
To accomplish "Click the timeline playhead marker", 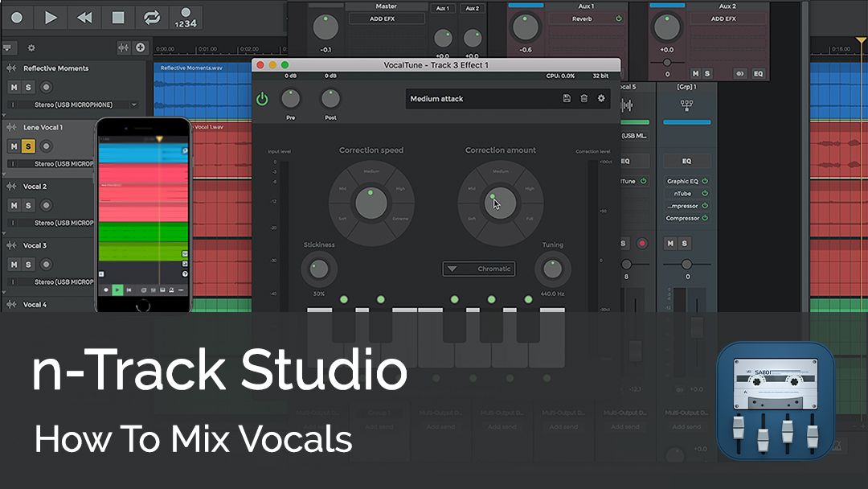I will 861,42.
